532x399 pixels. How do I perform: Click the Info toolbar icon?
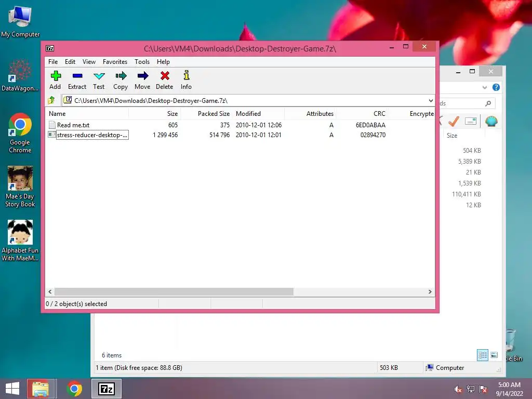[x=187, y=75]
